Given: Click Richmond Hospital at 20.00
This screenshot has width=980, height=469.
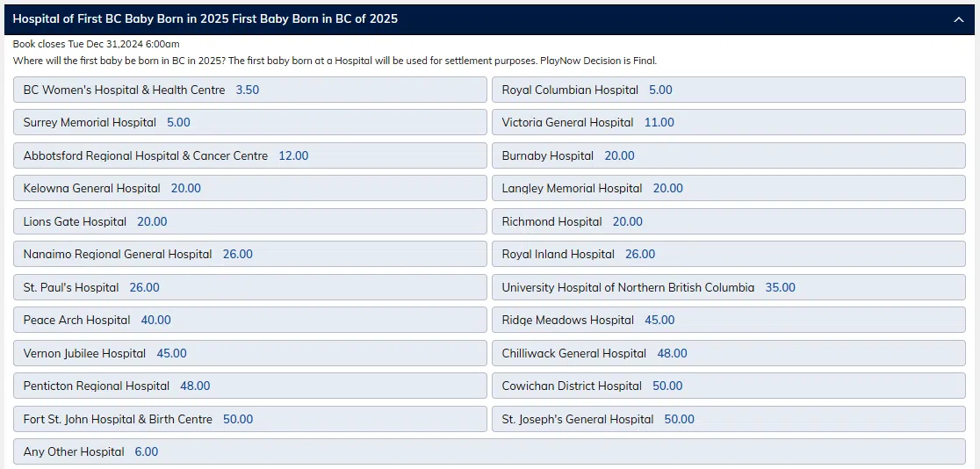Looking at the screenshot, I should pos(728,221).
